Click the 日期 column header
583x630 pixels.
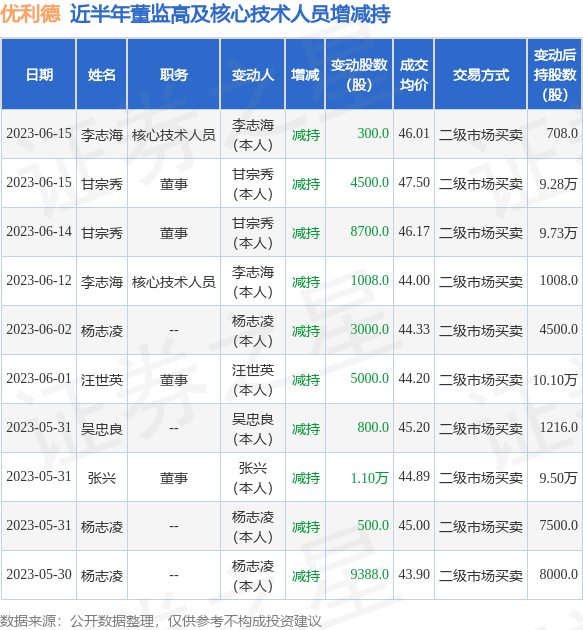coord(39,74)
